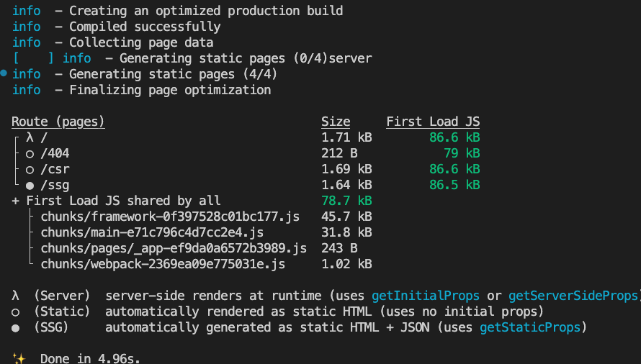Click the 1.69 kB size value

(x=346, y=170)
